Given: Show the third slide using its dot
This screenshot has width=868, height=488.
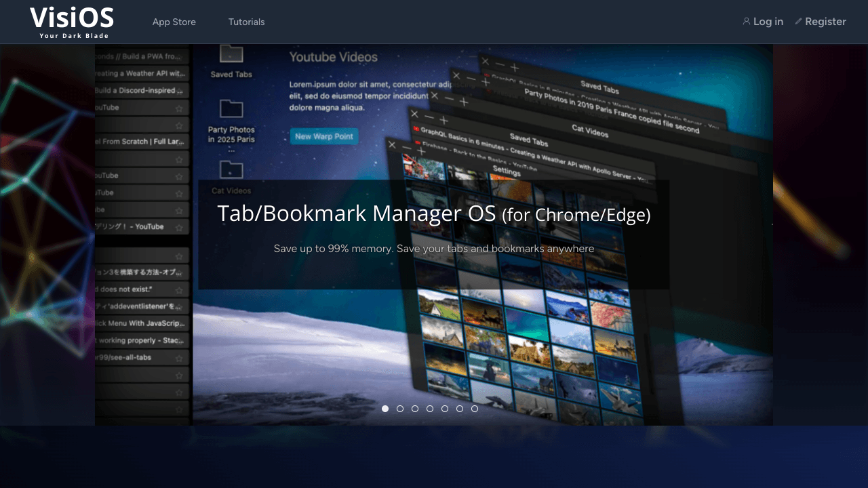Looking at the screenshot, I should [x=415, y=409].
